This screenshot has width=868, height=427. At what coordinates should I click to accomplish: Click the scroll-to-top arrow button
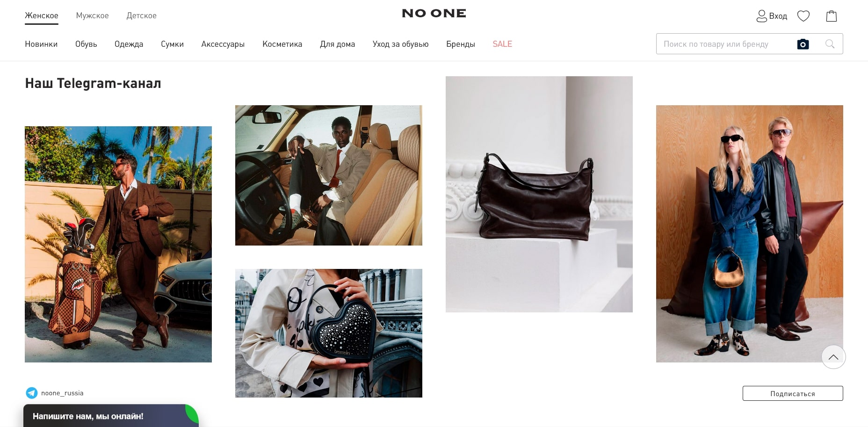(833, 357)
